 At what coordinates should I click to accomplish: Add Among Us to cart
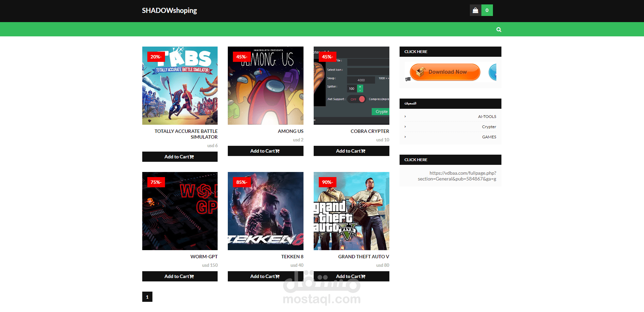[265, 151]
